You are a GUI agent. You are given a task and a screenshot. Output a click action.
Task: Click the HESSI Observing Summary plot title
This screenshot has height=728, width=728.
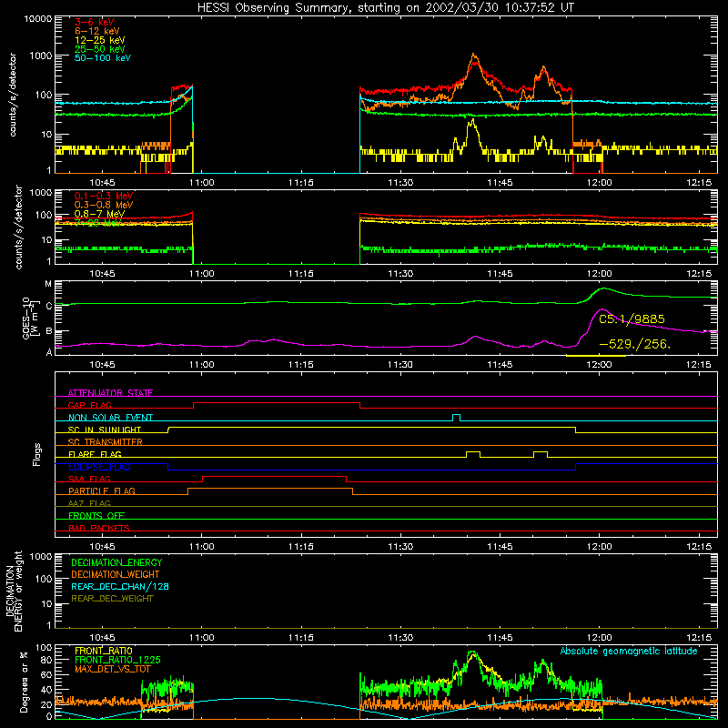click(385, 8)
